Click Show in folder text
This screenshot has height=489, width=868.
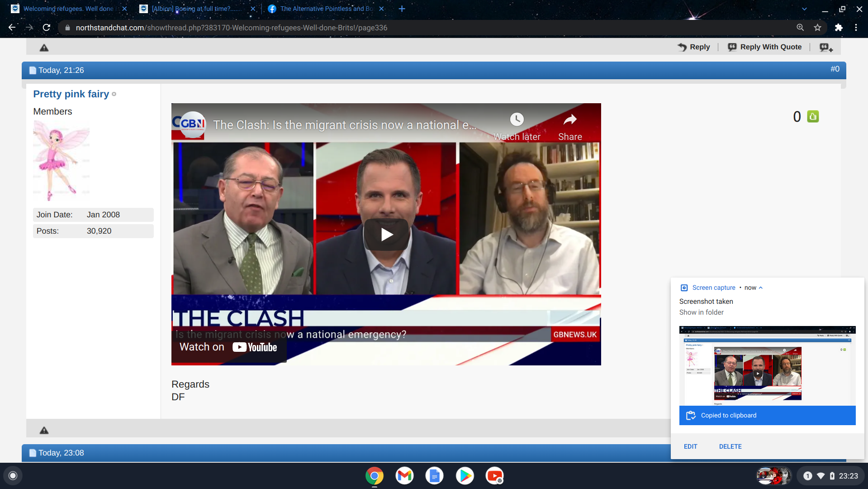tap(701, 312)
